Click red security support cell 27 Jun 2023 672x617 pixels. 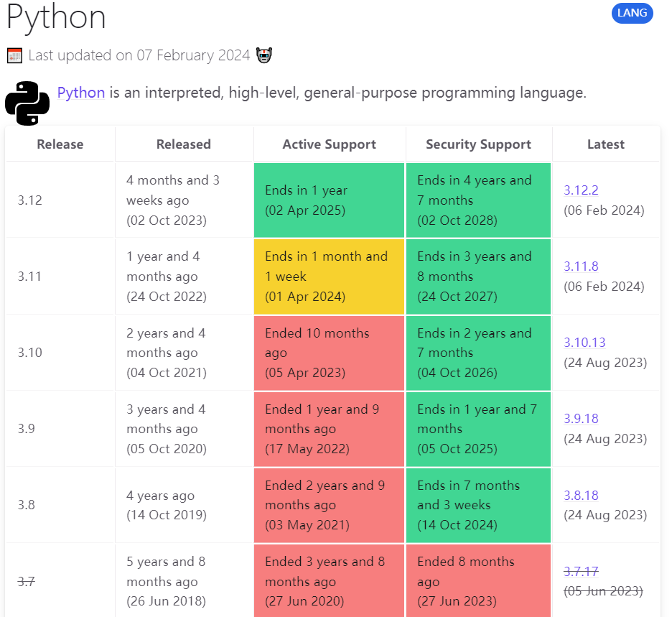478,581
